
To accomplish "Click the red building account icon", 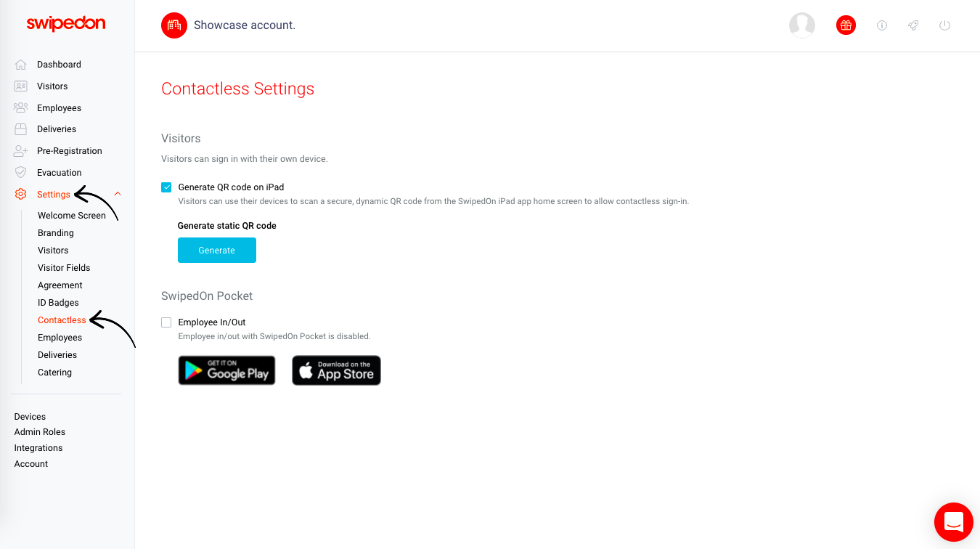I will 174,25.
